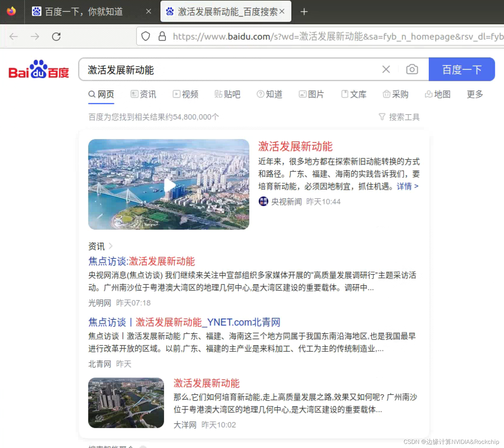This screenshot has width=504, height=448.
Task: Open the red 激活发展新动能 headline by 央视新闻
Action: click(x=295, y=146)
